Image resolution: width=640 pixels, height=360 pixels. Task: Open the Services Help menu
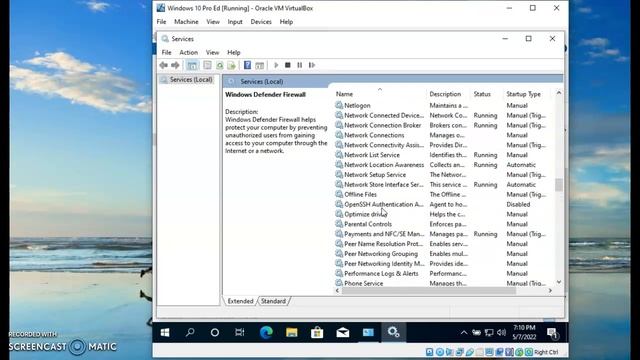click(x=234, y=52)
